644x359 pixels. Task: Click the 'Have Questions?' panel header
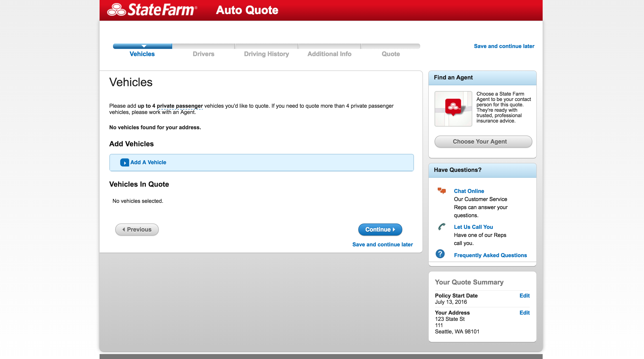point(482,170)
